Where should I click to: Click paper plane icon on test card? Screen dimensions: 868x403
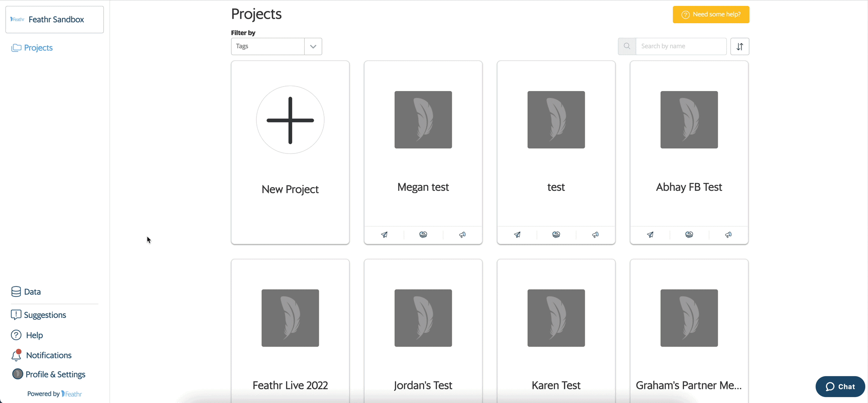(x=517, y=235)
